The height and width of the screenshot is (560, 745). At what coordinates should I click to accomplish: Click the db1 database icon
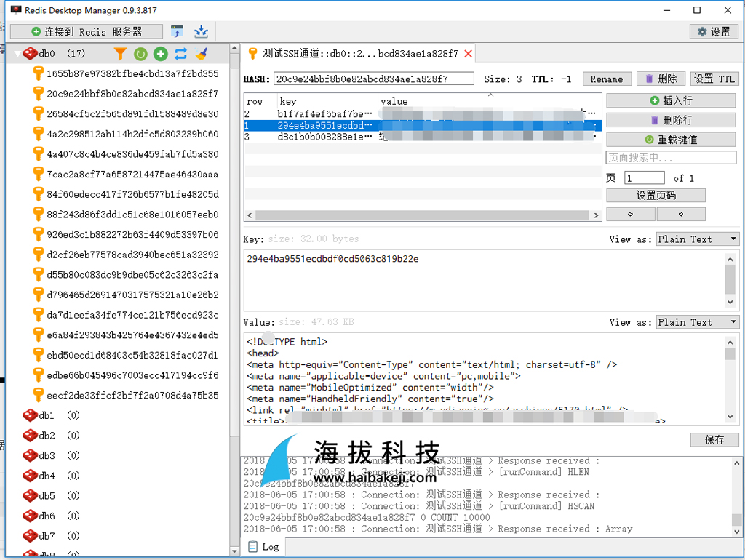30,415
